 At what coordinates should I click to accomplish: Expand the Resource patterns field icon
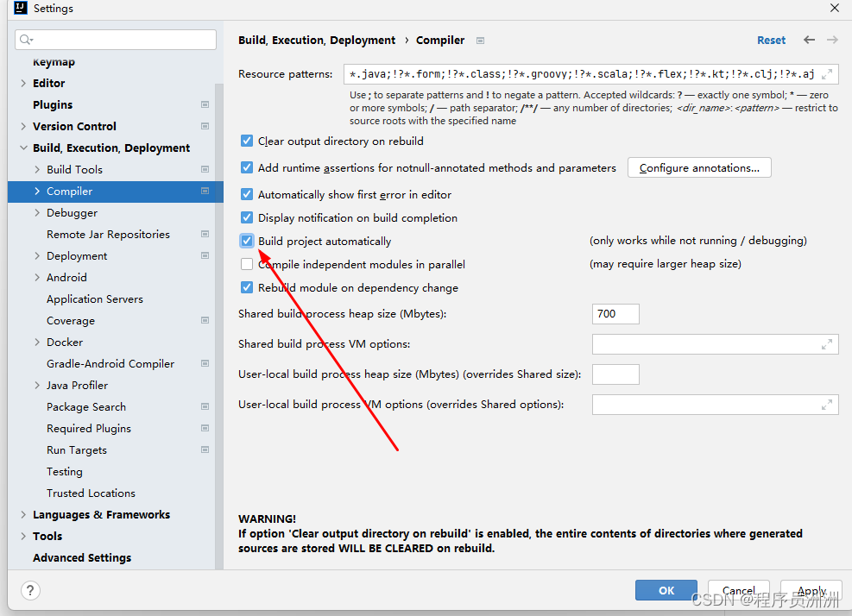(827, 74)
